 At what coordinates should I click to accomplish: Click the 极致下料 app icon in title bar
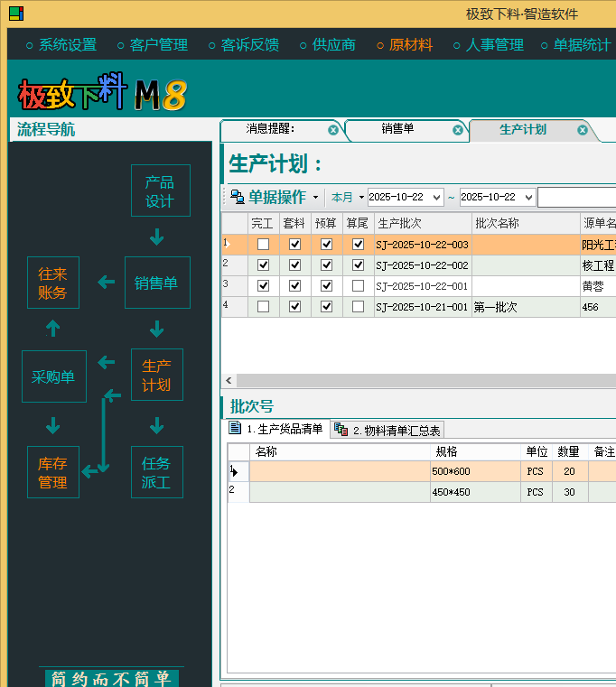coord(15,14)
